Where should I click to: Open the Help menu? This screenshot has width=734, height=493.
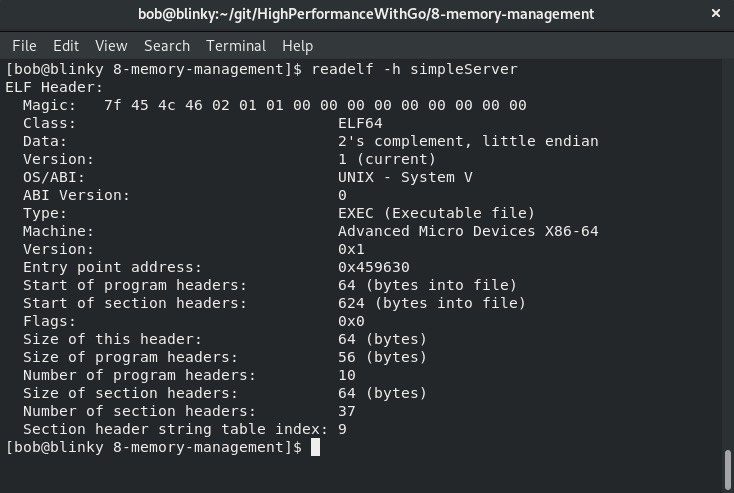pyautogui.click(x=297, y=46)
